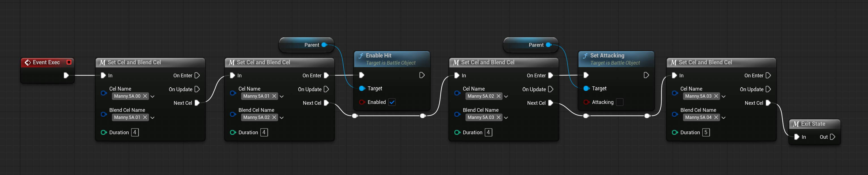Click the red delegate pin on Event Exec
The width and height of the screenshot is (868, 175).
click(69, 62)
